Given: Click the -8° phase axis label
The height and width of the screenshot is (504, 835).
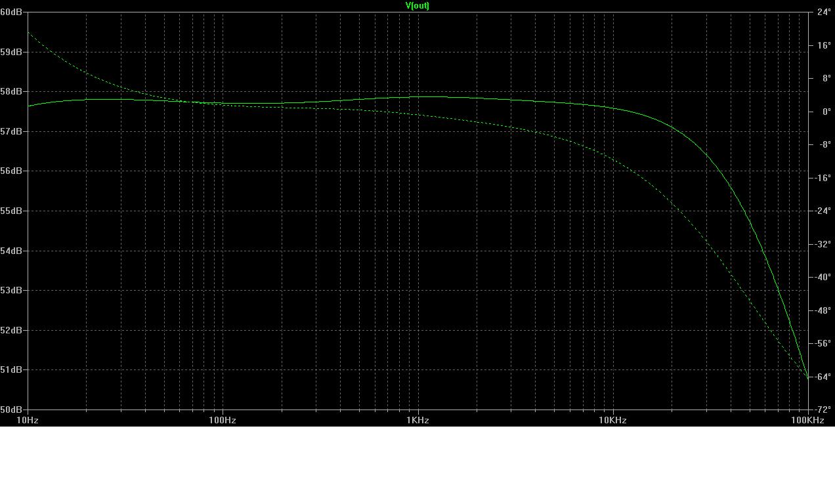Looking at the screenshot, I should click(x=824, y=144).
